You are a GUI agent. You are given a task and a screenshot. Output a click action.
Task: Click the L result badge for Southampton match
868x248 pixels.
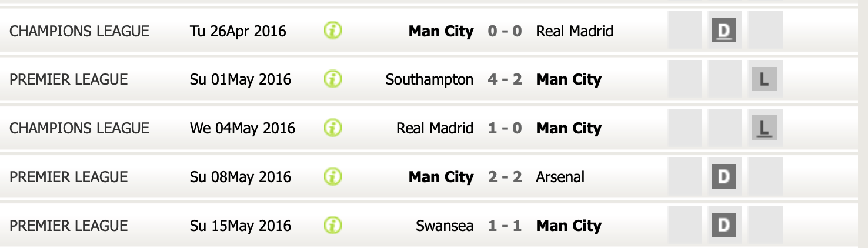point(764,79)
